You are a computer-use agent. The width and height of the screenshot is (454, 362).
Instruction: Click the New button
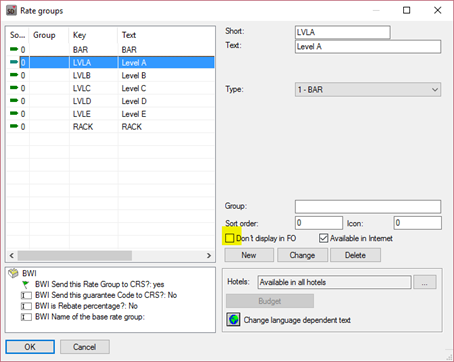click(x=249, y=255)
